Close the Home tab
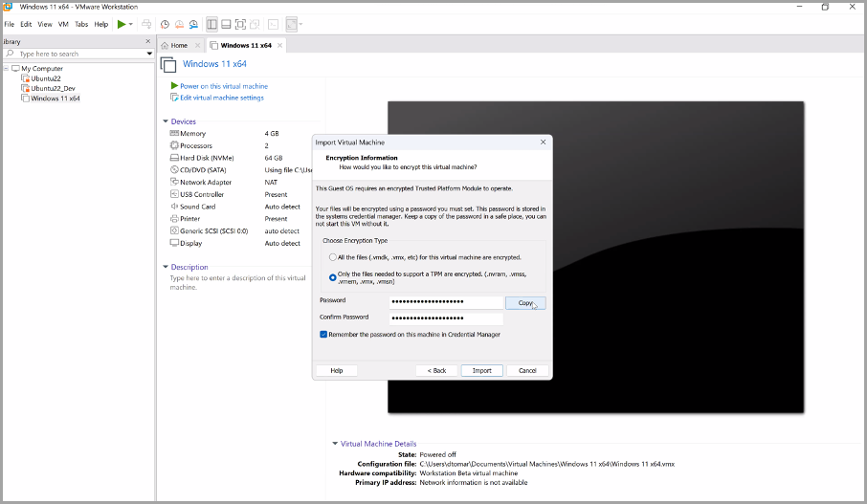This screenshot has height=504, width=867. (197, 45)
